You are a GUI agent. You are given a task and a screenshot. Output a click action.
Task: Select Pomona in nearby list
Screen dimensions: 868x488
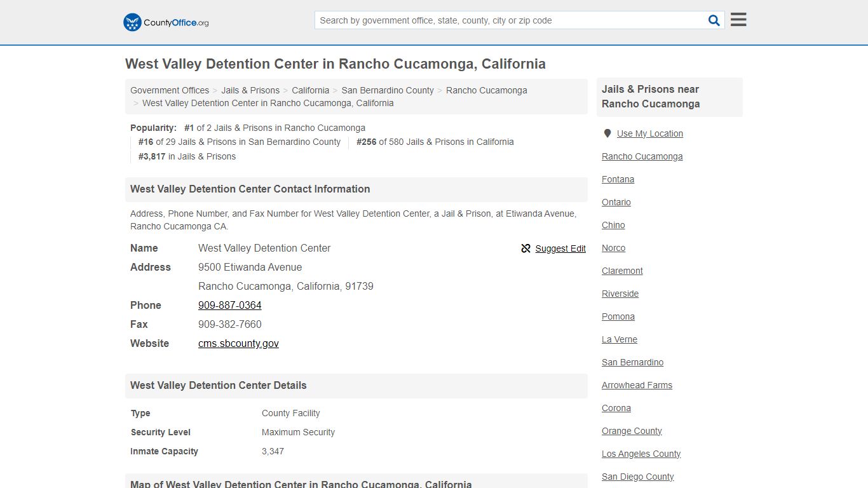618,316
